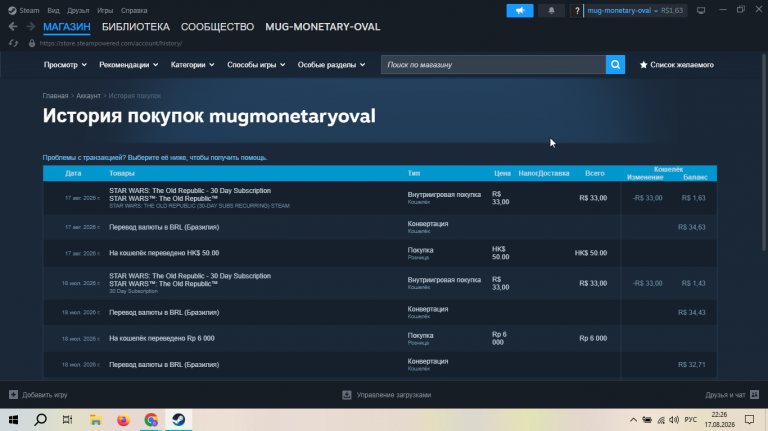Show hidden system tray icons
The image size is (768, 431).
pos(633,420)
